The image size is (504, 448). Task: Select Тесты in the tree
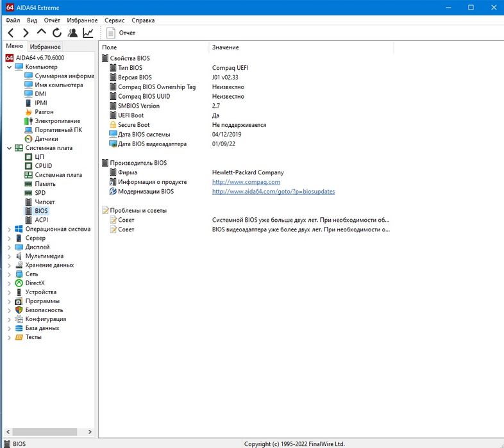33,337
